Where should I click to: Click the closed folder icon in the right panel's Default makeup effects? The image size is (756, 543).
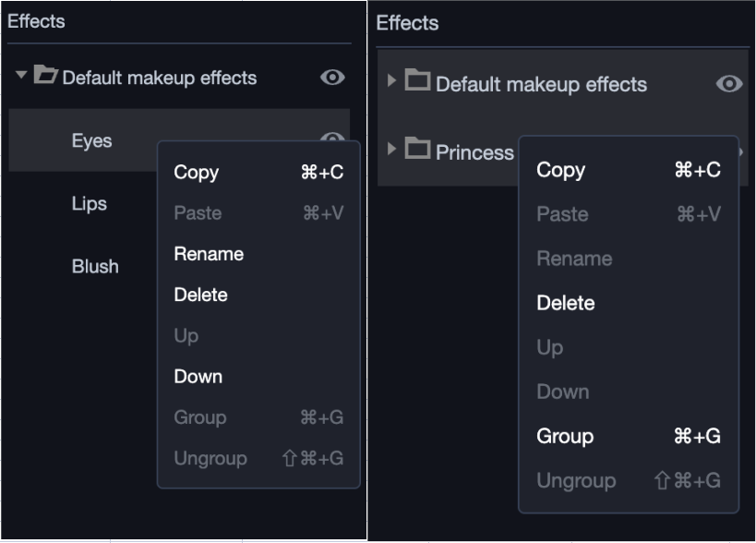[x=417, y=81]
